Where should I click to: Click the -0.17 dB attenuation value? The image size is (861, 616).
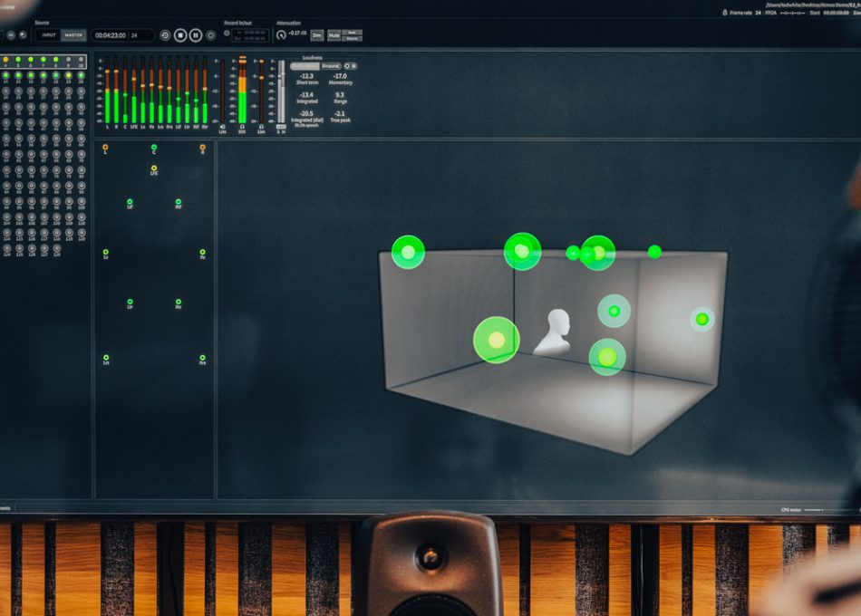pos(297,34)
